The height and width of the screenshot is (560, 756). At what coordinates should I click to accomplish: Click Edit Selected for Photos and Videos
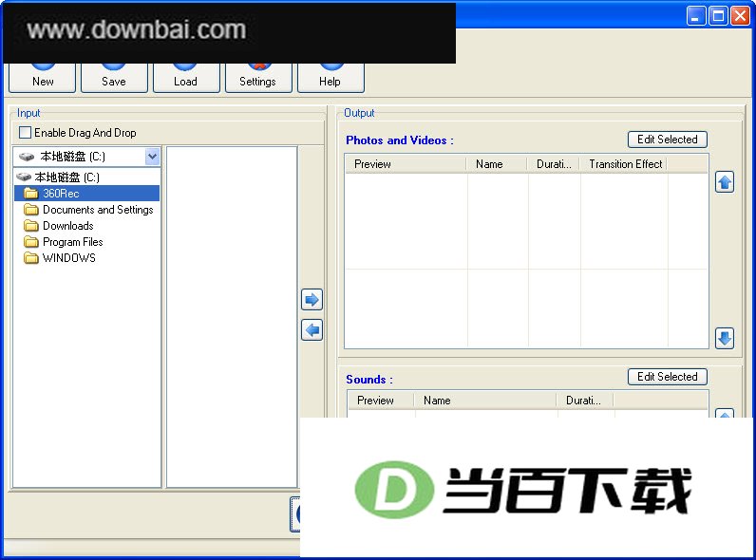pyautogui.click(x=668, y=140)
